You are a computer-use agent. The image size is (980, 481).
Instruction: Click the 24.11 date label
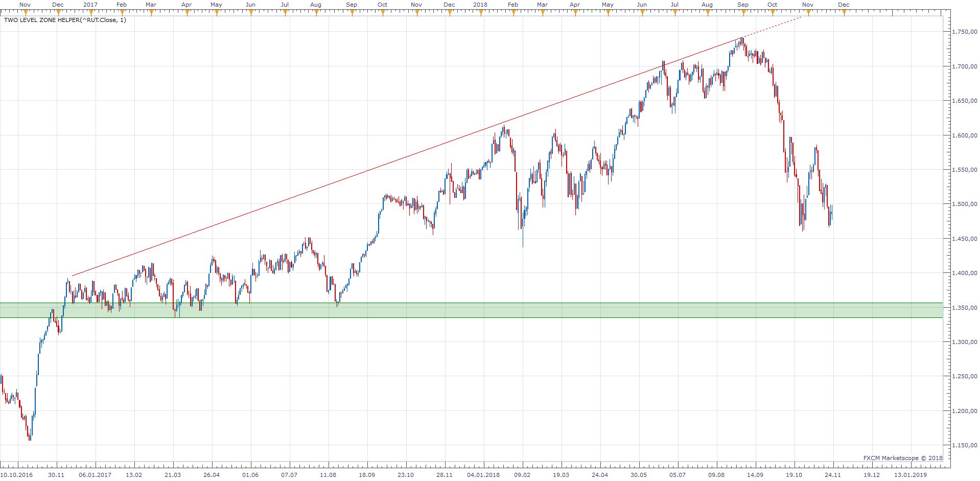tap(833, 475)
